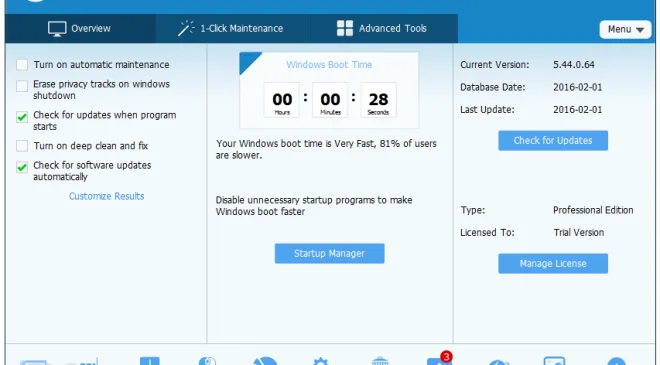Go to the Advanced Tools tab
Viewport: 660px width, 365px height.
[382, 29]
